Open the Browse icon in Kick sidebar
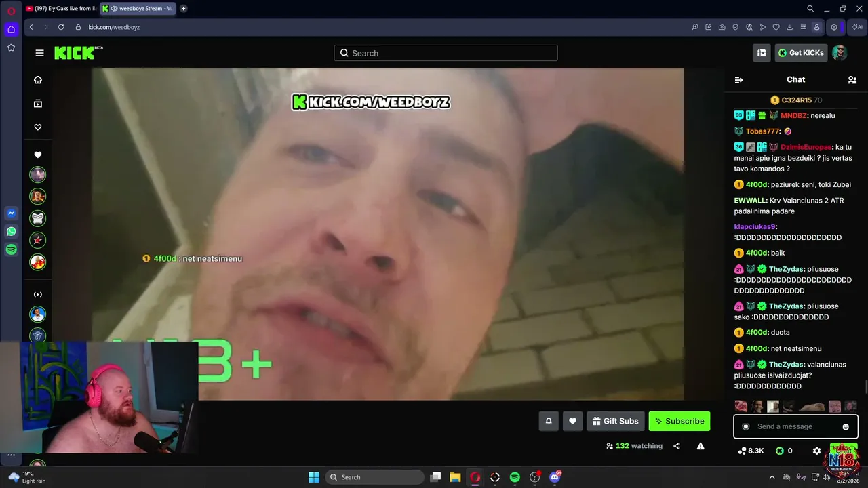The height and width of the screenshot is (488, 868). 38,104
